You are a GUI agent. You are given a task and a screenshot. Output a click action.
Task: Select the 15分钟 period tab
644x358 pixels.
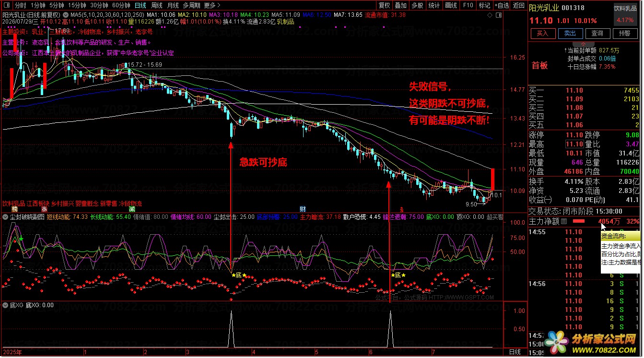pyautogui.click(x=77, y=5)
